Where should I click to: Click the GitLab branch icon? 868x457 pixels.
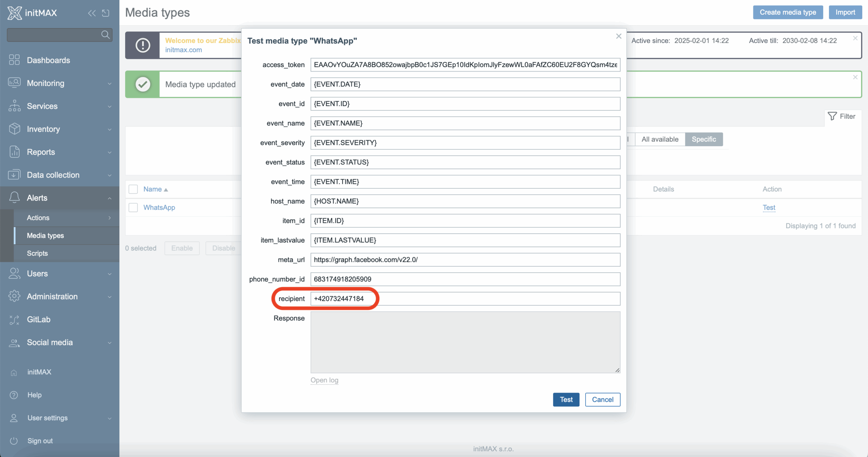coord(14,319)
